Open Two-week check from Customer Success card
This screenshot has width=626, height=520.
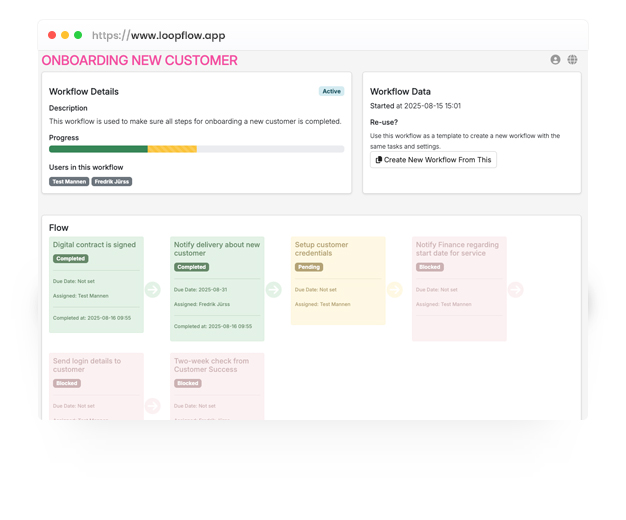pos(216,365)
